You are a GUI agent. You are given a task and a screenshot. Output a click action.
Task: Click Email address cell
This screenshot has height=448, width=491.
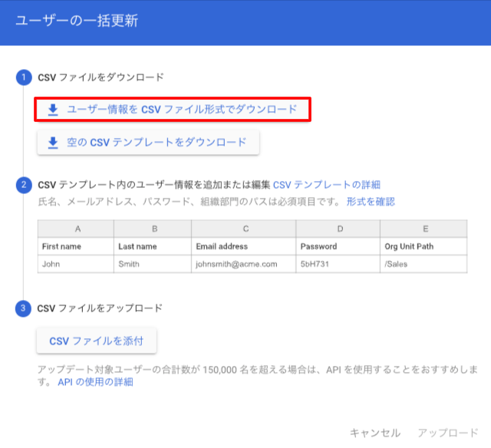coord(244,246)
